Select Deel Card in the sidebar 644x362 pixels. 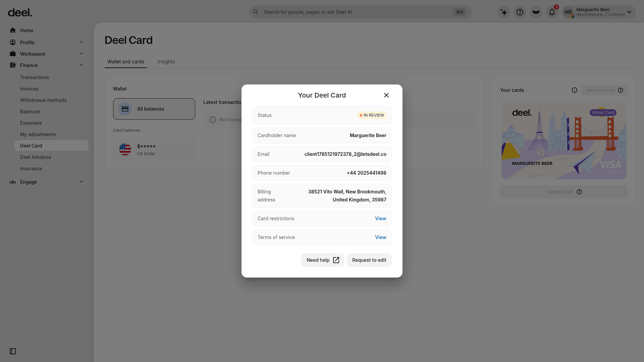pos(52,146)
